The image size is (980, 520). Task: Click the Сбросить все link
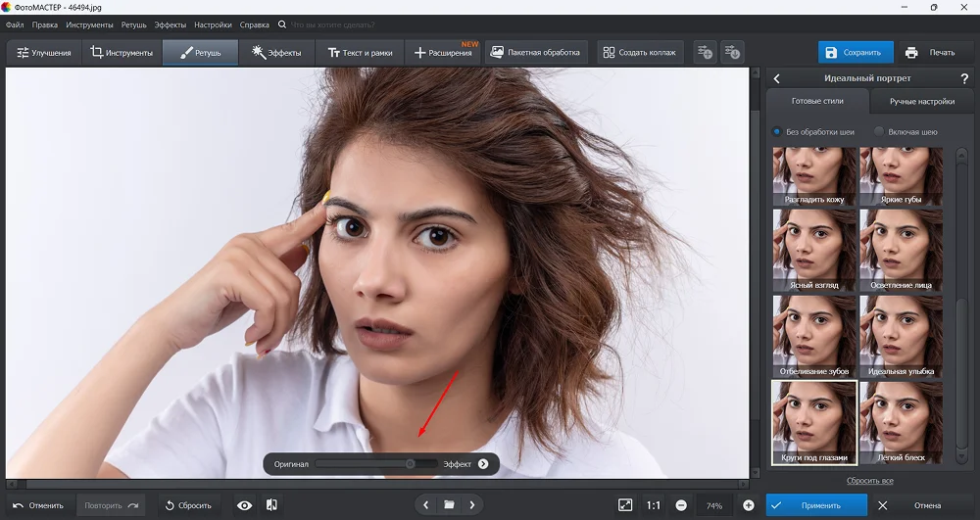870,481
